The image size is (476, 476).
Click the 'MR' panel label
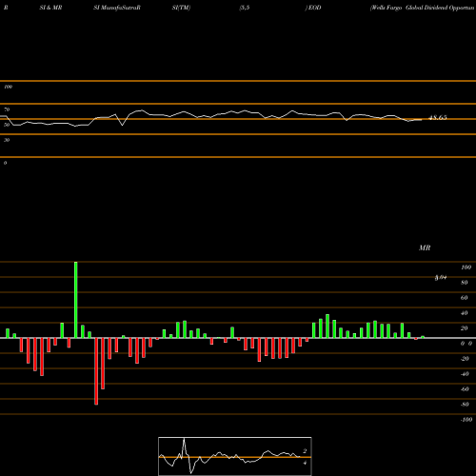click(x=425, y=248)
